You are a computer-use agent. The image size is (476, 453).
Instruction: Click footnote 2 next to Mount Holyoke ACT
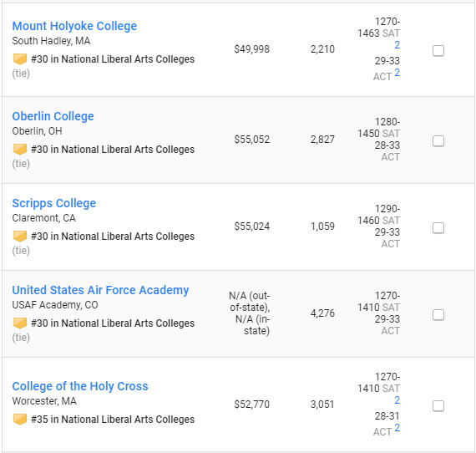pyautogui.click(x=397, y=73)
